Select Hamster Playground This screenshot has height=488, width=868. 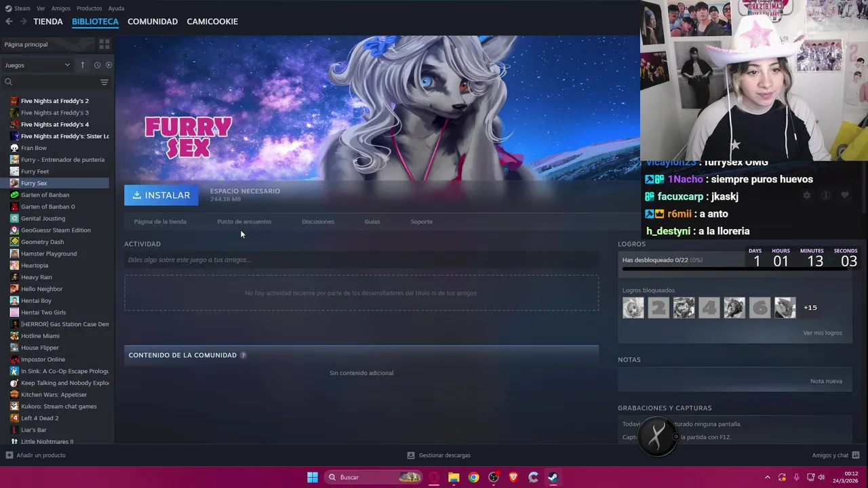[x=49, y=253]
